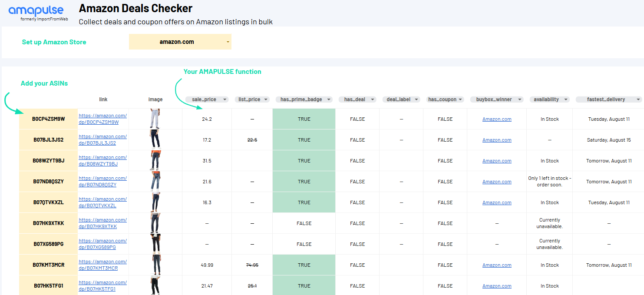
Task: Open the sale_price column filter dropdown
Action: click(x=225, y=99)
